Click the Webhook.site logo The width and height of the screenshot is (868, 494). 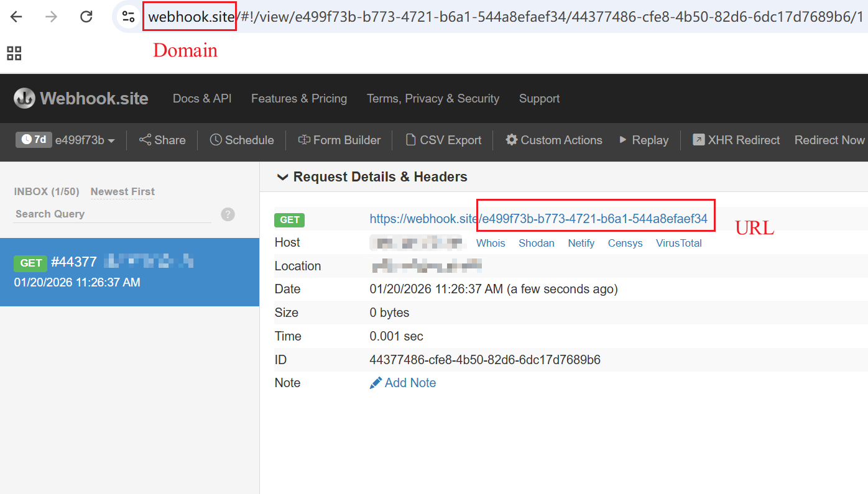point(81,98)
